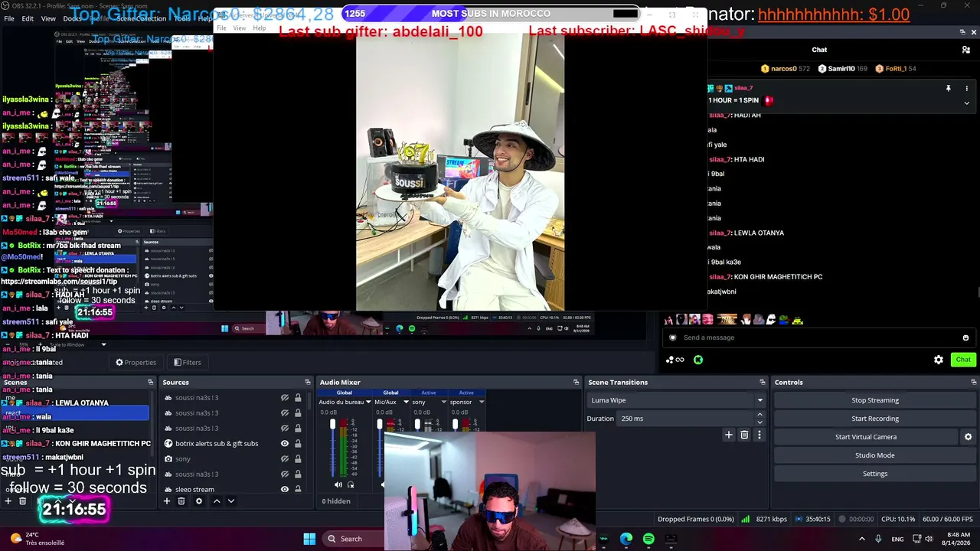Screen dimensions: 980x551
Task: Click sponsor volume fader
Action: tap(456, 424)
